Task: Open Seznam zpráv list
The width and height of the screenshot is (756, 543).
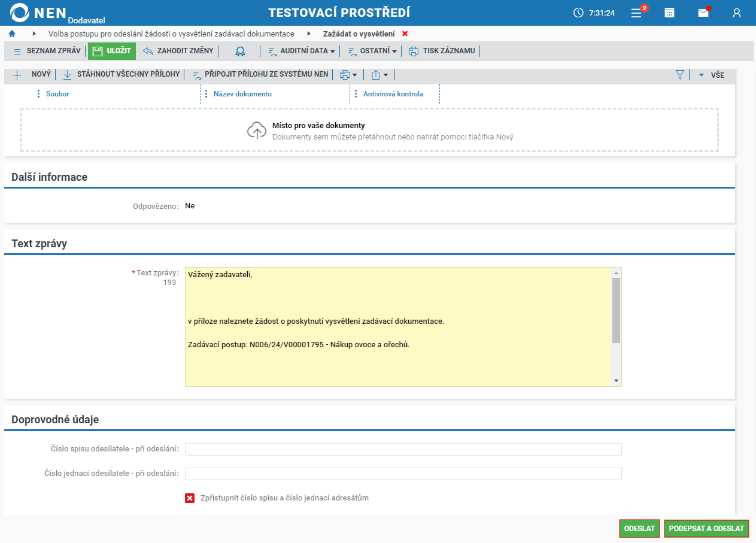Action: click(47, 51)
